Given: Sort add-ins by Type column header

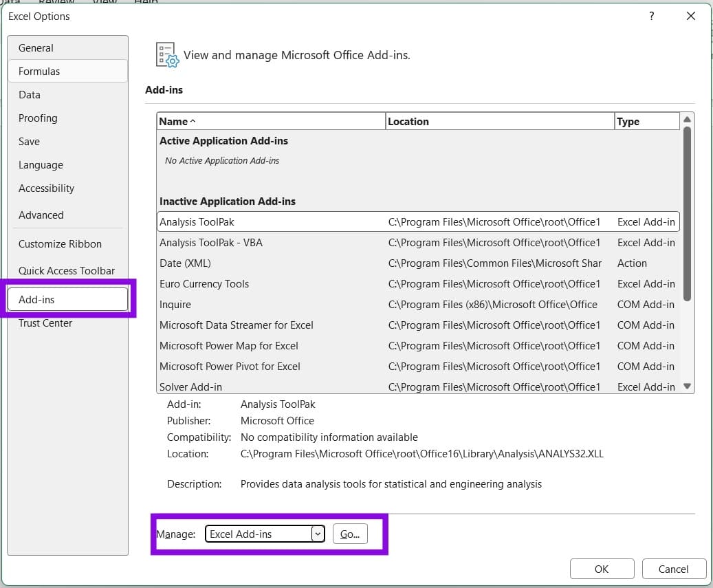Looking at the screenshot, I should [x=647, y=122].
